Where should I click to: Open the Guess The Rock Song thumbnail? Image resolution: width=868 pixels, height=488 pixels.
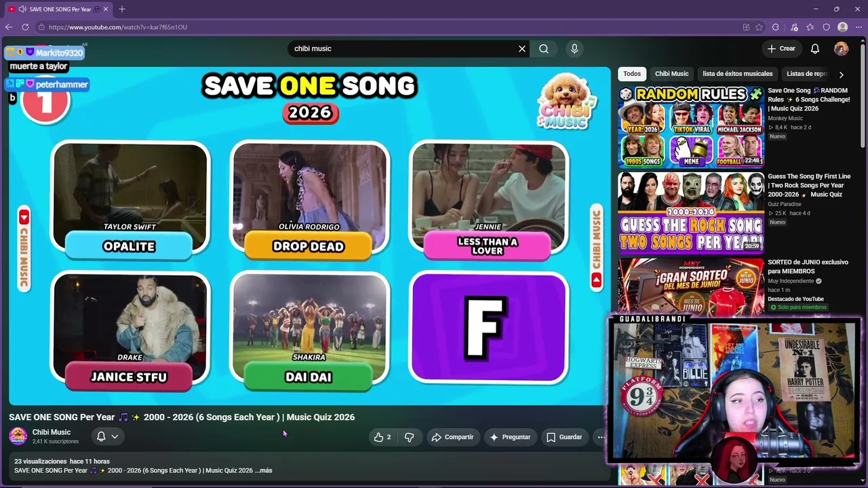(x=691, y=212)
